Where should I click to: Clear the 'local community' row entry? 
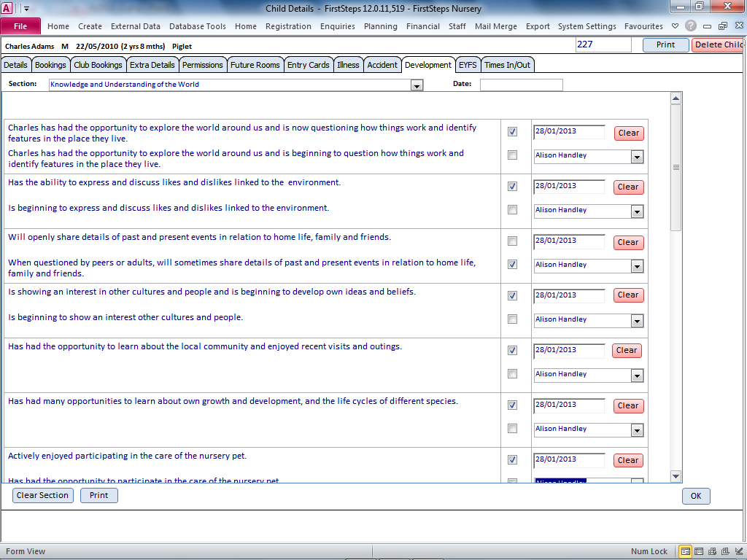click(627, 351)
